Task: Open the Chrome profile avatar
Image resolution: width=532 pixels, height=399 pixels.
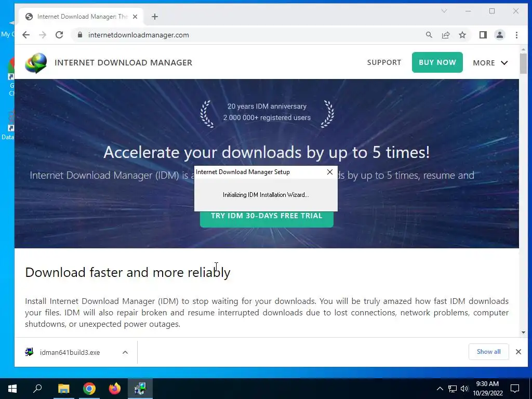Action: [x=500, y=35]
